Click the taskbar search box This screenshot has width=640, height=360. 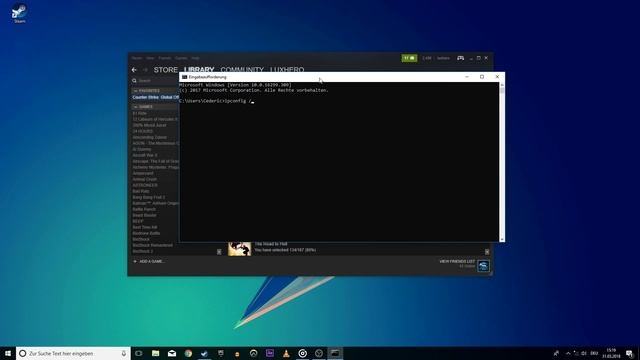pos(73,353)
